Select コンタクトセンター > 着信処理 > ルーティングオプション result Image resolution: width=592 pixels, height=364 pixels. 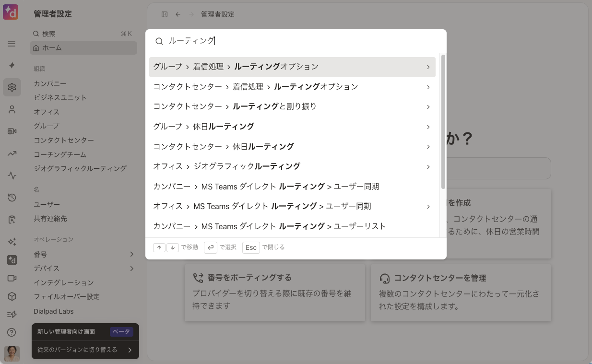pos(292,87)
